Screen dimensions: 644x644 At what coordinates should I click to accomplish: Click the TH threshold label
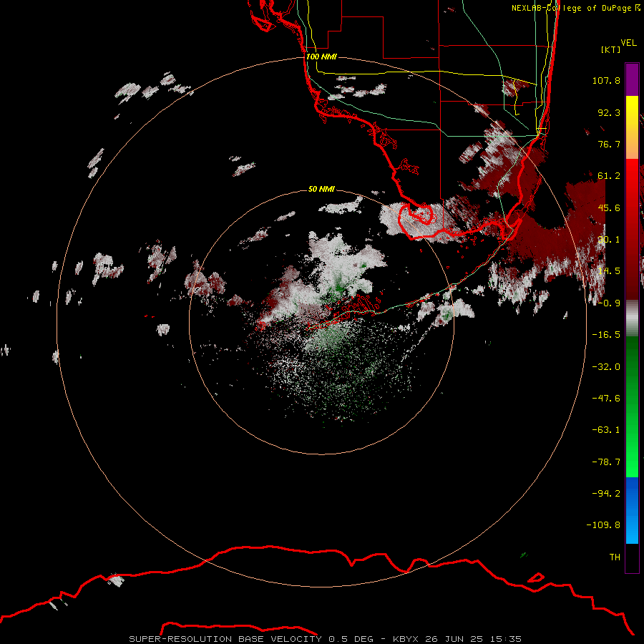615,557
